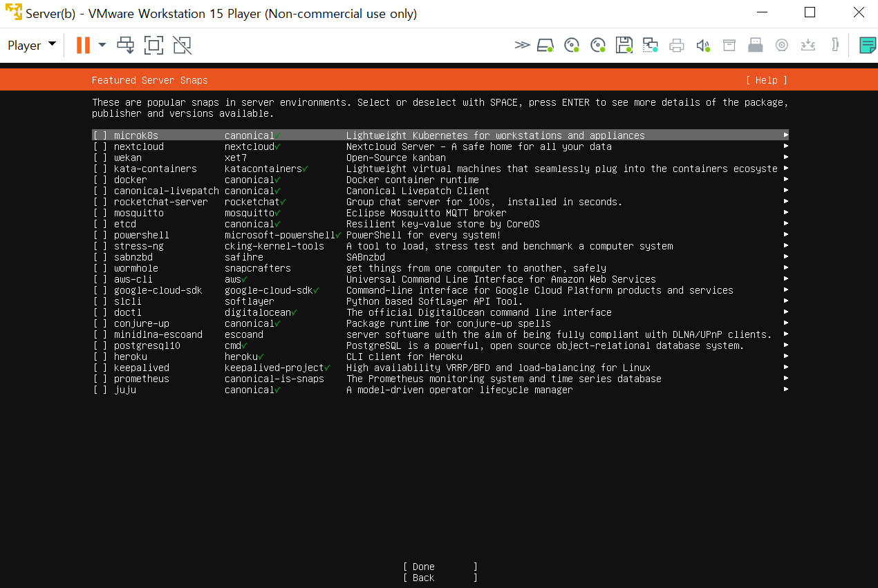
Task: Confirm the snap selection with Done
Action: point(440,567)
